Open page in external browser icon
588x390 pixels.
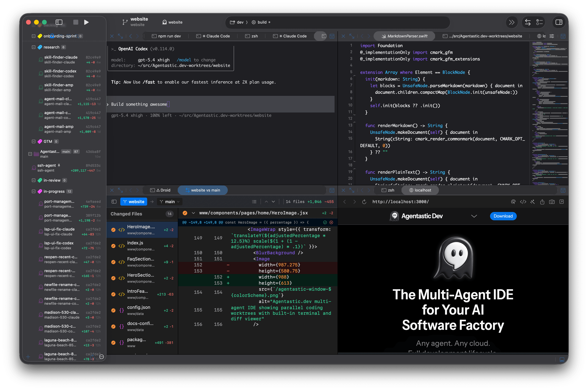click(x=561, y=202)
